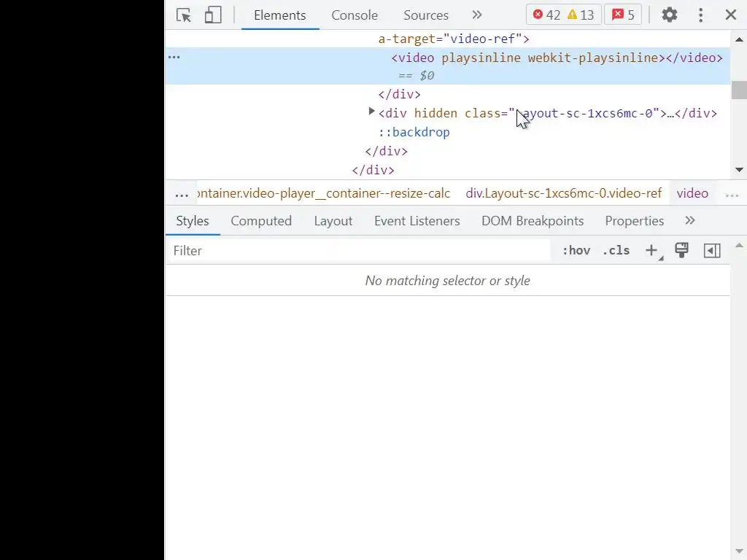Screen dimensions: 747x560
Task: Expand the hidden div Layout-sc-1xcs6mc-0 node
Action: point(371,112)
